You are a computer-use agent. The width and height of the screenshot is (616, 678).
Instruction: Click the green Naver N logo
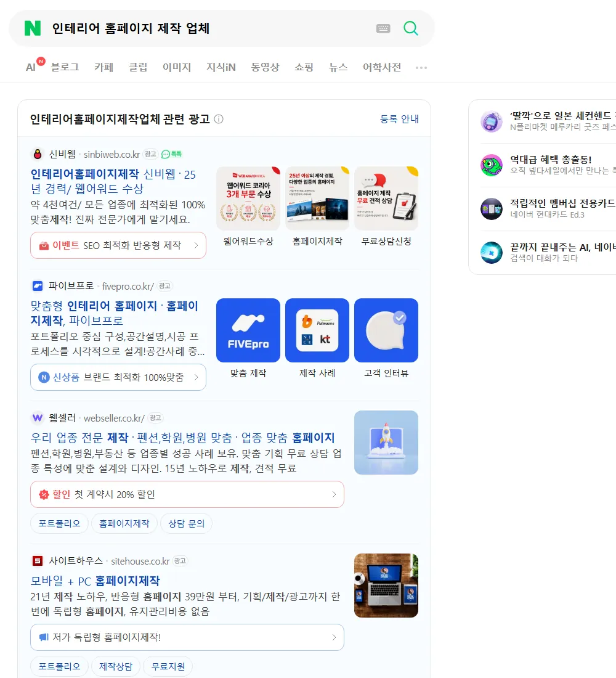click(33, 28)
